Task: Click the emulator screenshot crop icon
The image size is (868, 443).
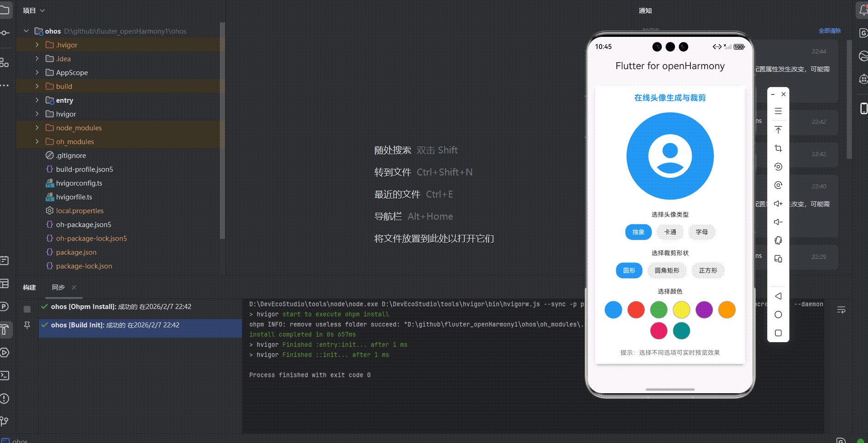Action: pos(778,148)
